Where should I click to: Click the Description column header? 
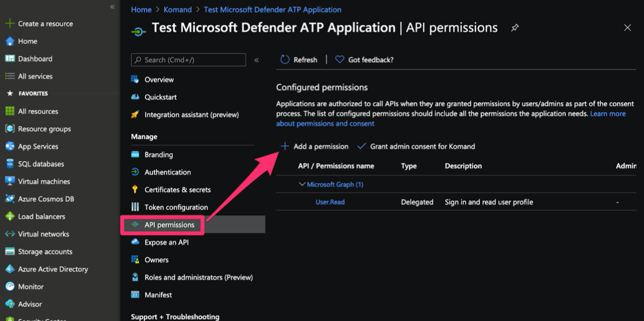coord(463,166)
